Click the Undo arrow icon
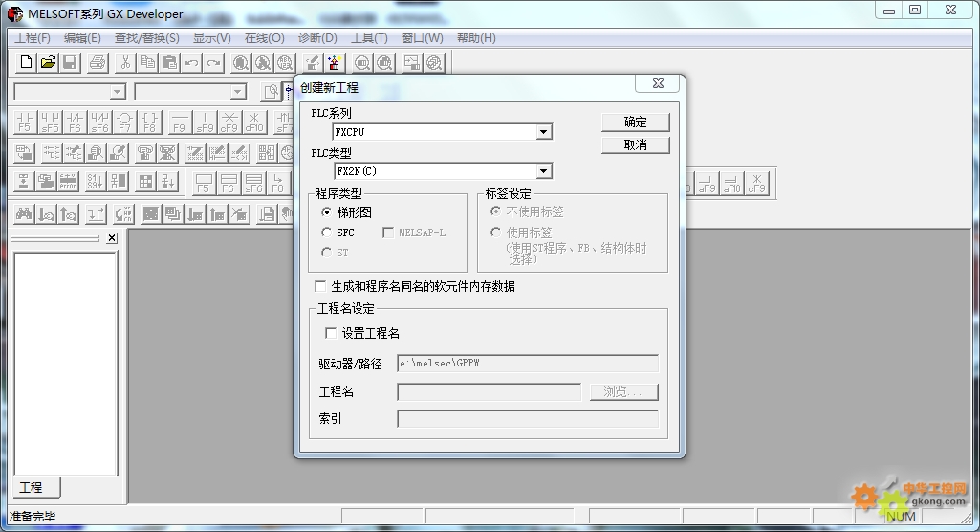The width and height of the screenshot is (980, 532). click(x=192, y=62)
